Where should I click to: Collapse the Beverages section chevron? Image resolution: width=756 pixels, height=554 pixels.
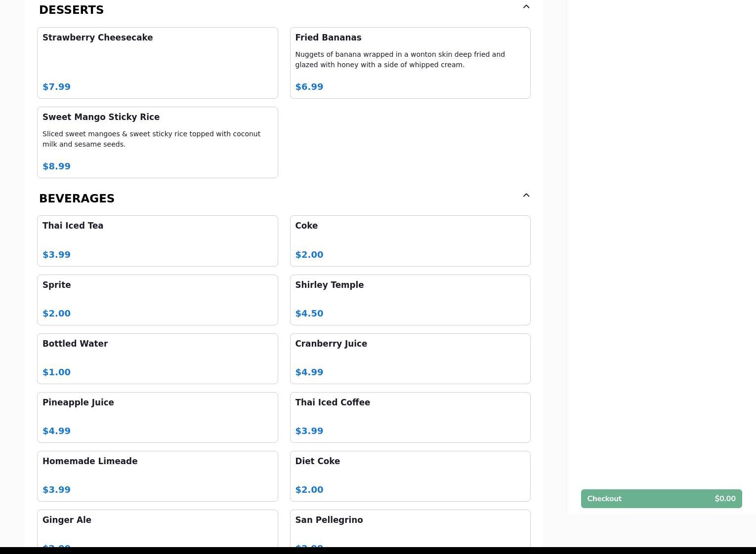point(526,196)
